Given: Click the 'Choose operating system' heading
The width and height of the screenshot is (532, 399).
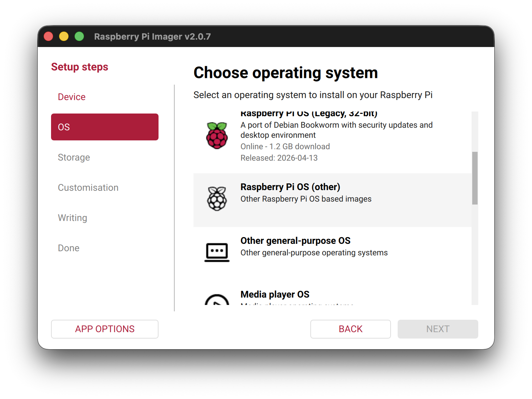Looking at the screenshot, I should tap(286, 73).
